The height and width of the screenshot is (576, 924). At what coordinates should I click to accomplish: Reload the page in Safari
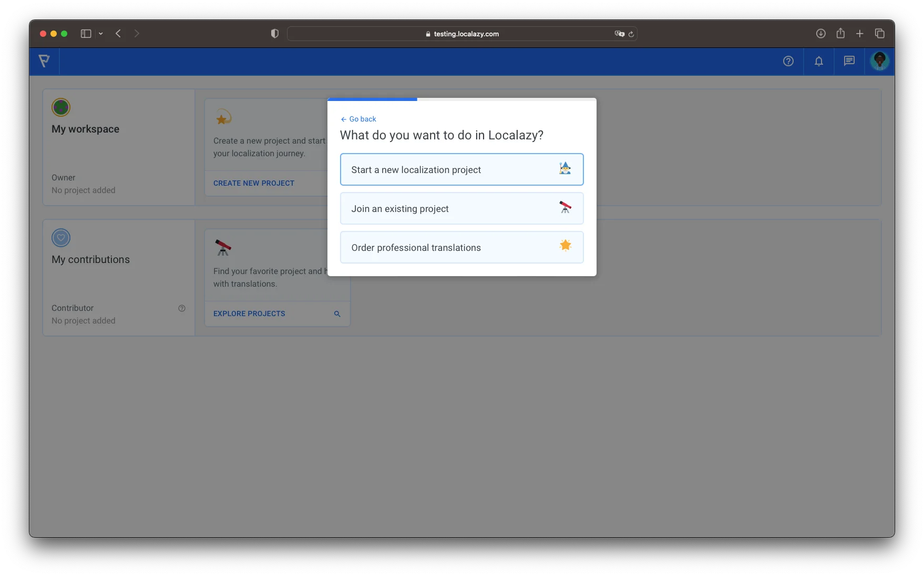point(631,34)
